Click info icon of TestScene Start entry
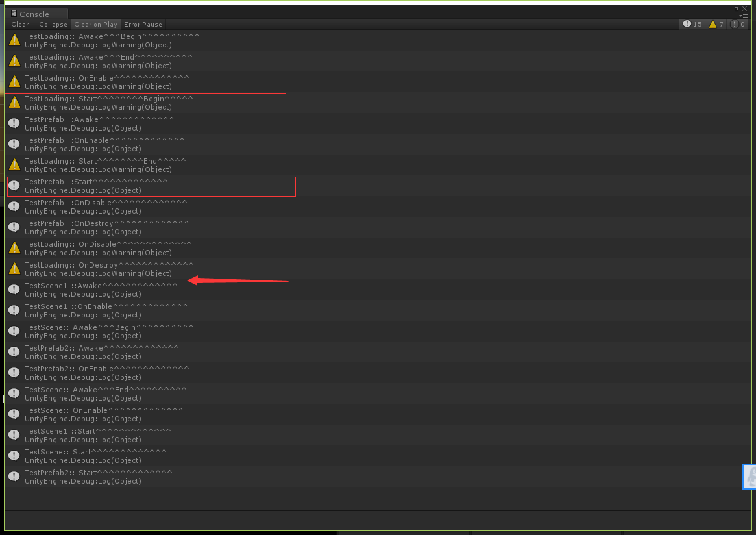The width and height of the screenshot is (756, 535). point(14,455)
